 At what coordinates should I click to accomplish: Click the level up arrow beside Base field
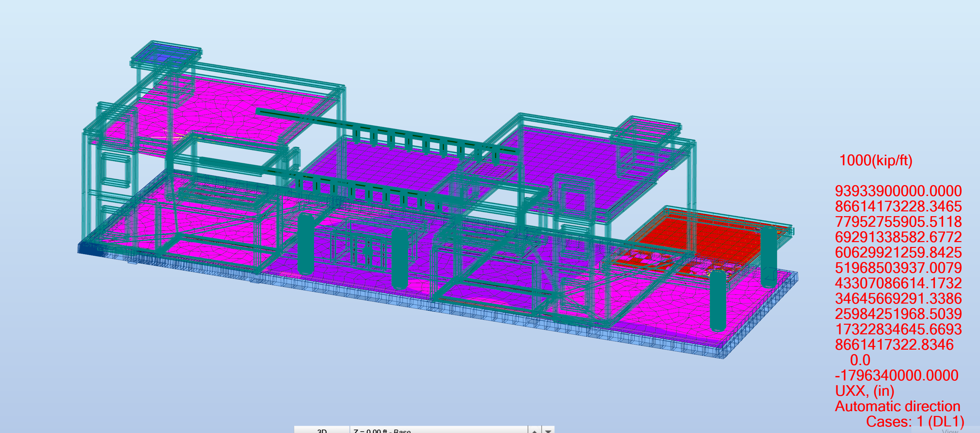(x=534, y=430)
